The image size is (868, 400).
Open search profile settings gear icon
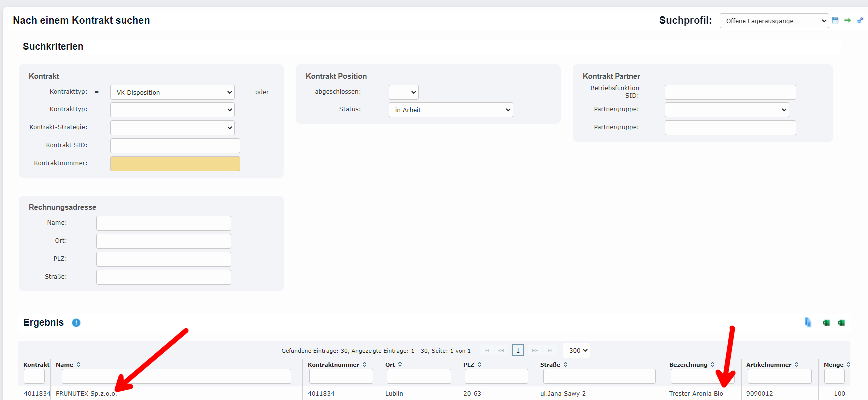point(860,20)
